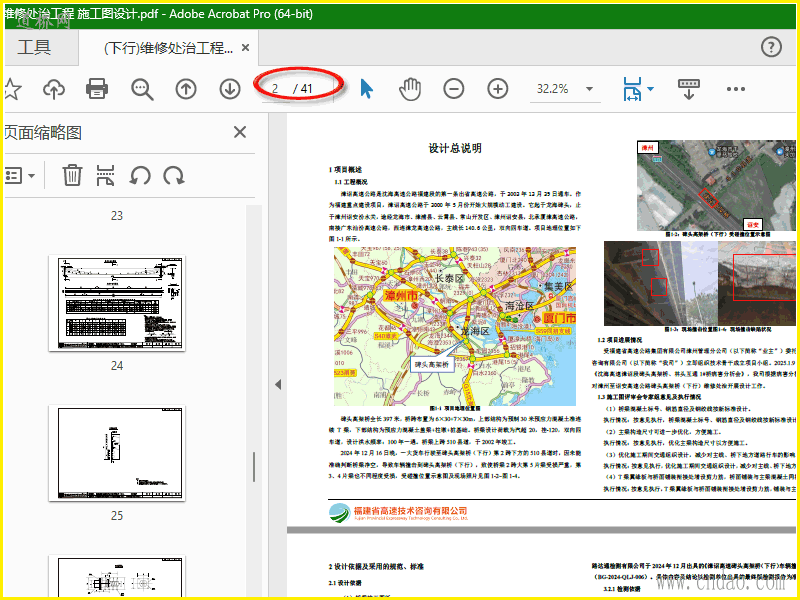Activate the Hand pan tool

coord(410,89)
